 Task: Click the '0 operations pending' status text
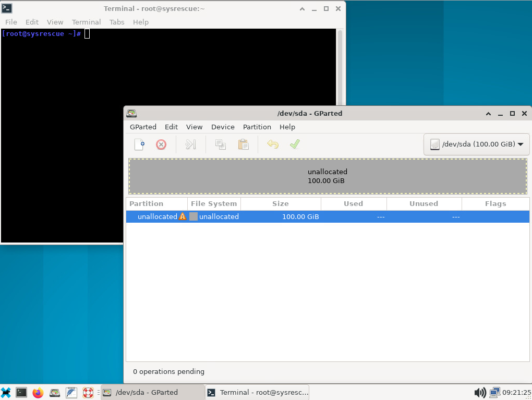tap(168, 371)
